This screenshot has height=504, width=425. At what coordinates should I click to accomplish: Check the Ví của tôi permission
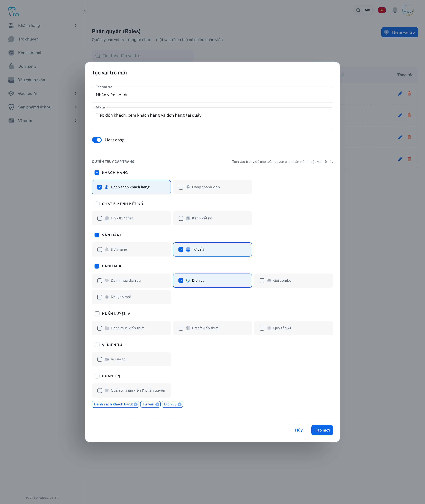coord(99,359)
